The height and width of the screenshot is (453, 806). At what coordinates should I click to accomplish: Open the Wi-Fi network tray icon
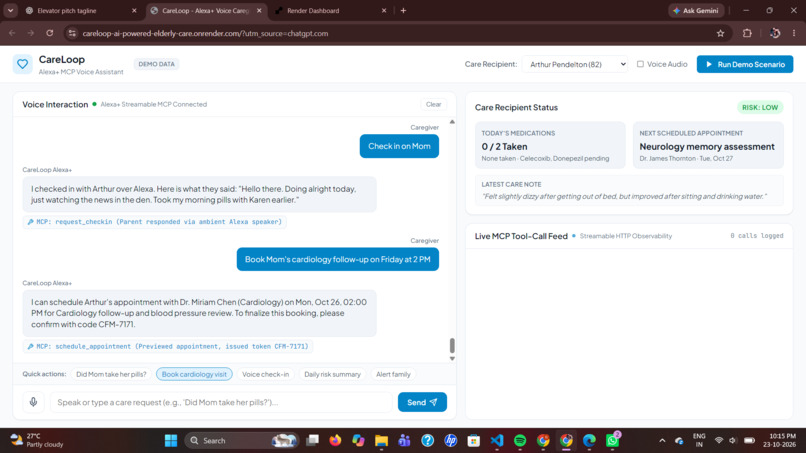(x=719, y=441)
